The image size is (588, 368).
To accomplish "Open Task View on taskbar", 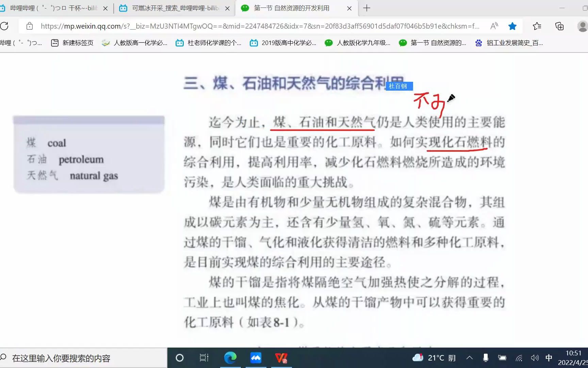I will pyautogui.click(x=204, y=358).
